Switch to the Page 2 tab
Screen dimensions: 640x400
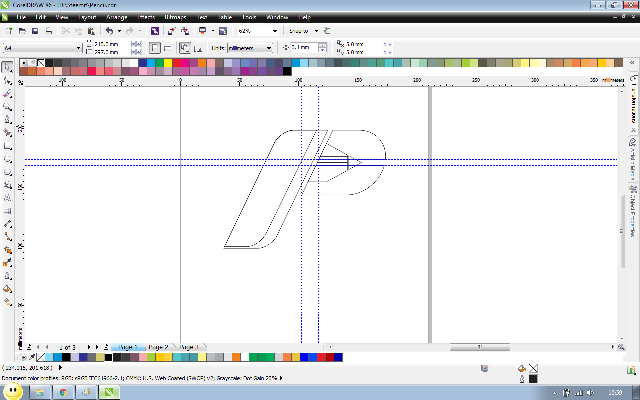click(158, 347)
